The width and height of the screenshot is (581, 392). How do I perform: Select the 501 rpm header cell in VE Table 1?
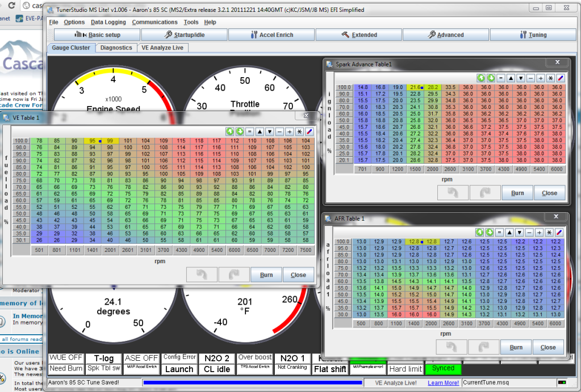pos(39,250)
